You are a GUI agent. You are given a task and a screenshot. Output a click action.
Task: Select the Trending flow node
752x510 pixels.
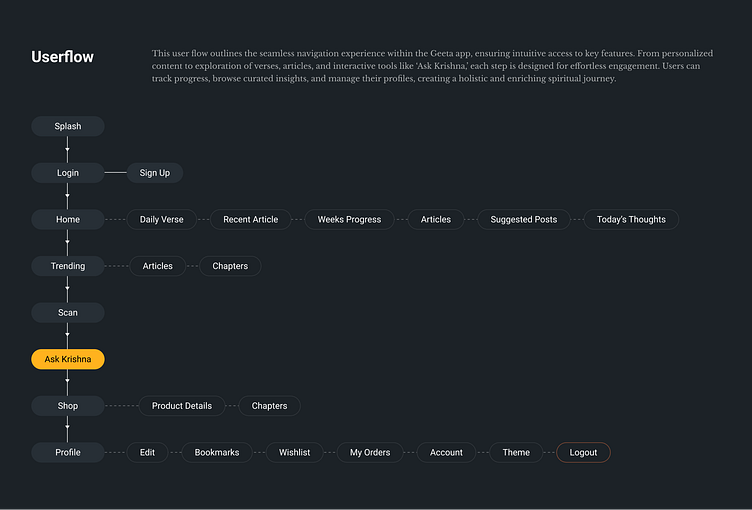click(68, 266)
